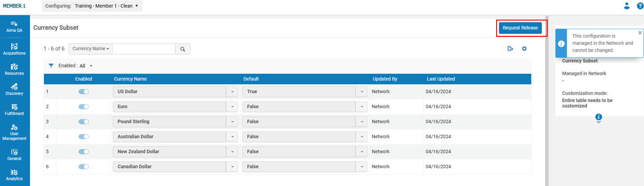Toggle Enabled switch for Australian Dollar
This screenshot has height=186, width=644.
[83, 137]
